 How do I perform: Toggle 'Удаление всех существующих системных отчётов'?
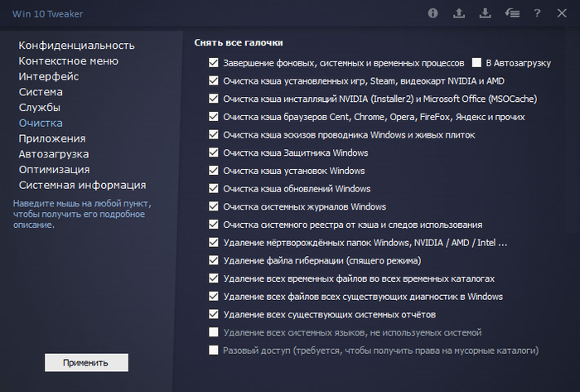click(x=214, y=314)
